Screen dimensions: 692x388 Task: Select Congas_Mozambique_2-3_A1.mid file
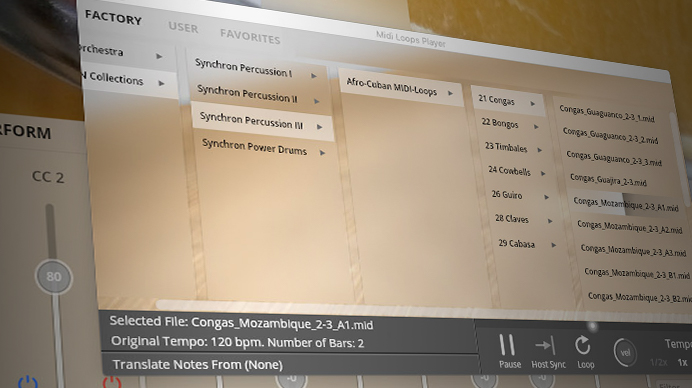click(x=626, y=204)
